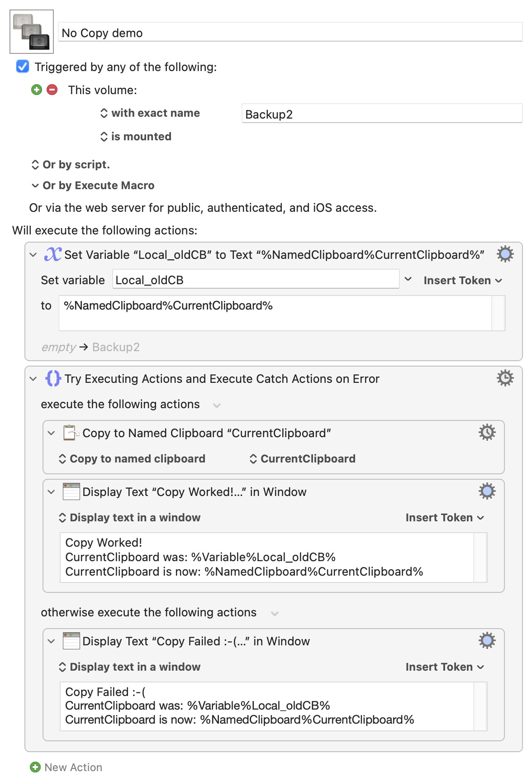Open Insert Token menu in Copy Failed action

pos(444,667)
